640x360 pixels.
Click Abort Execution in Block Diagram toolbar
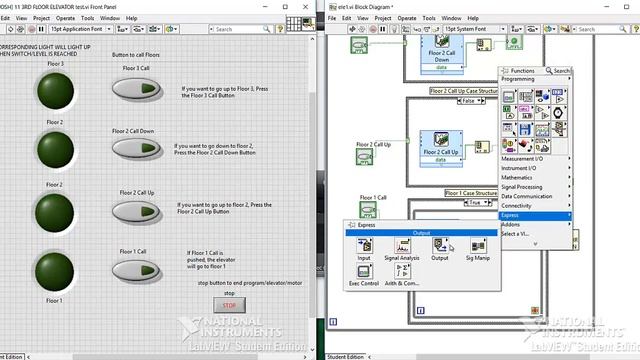(x=373, y=29)
